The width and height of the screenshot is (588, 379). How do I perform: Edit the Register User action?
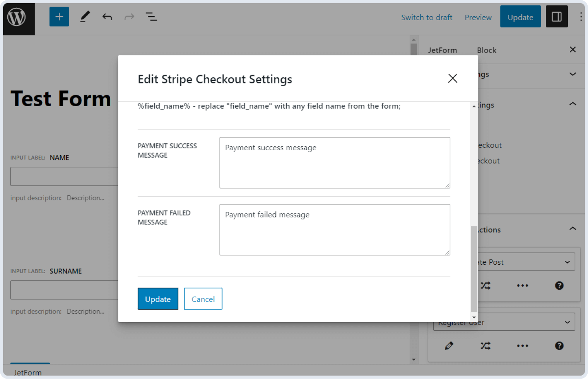[x=449, y=346]
